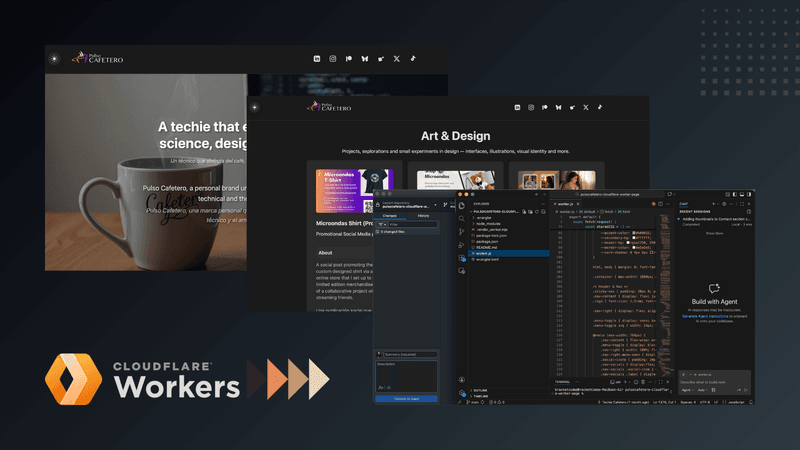Click Bluesky butterfly icon in Art & Design header
The height and width of the screenshot is (450, 800).
click(x=558, y=108)
